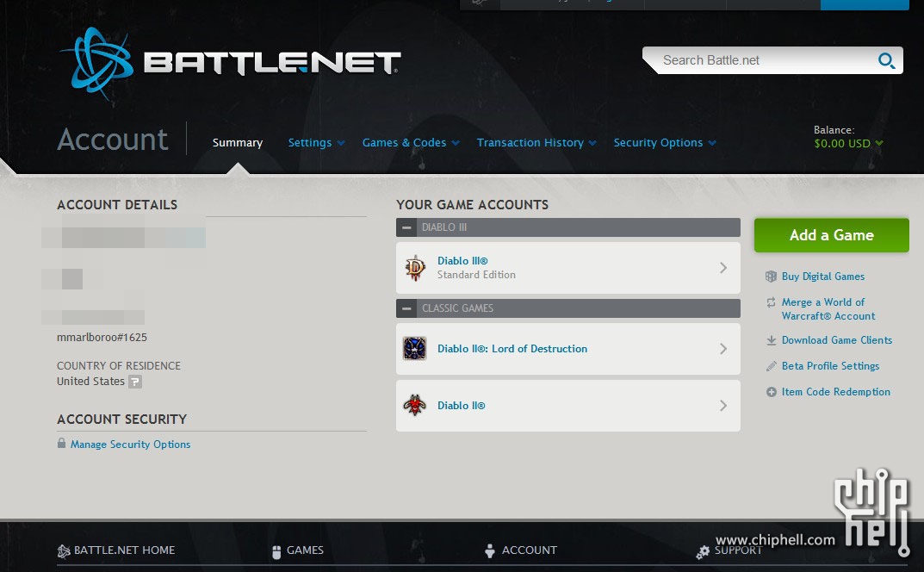This screenshot has width=924, height=572.
Task: Click the Item Code Redemption plus icon
Action: point(771,392)
